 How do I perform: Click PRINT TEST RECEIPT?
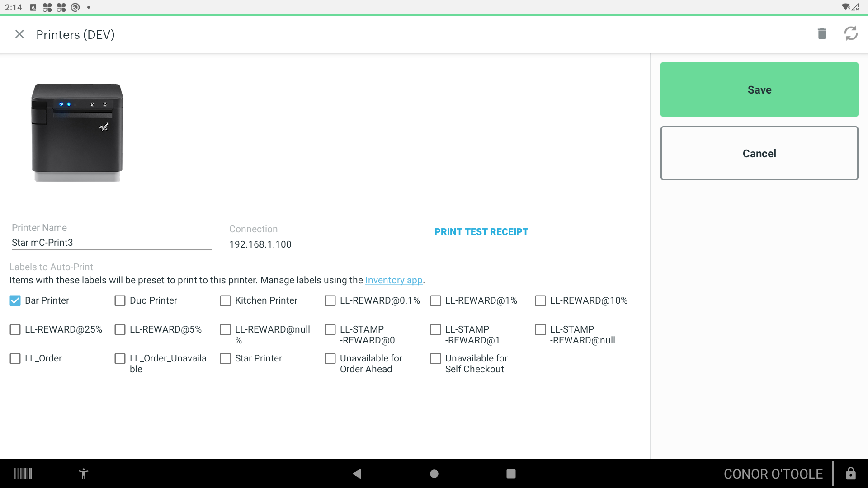[x=481, y=232]
